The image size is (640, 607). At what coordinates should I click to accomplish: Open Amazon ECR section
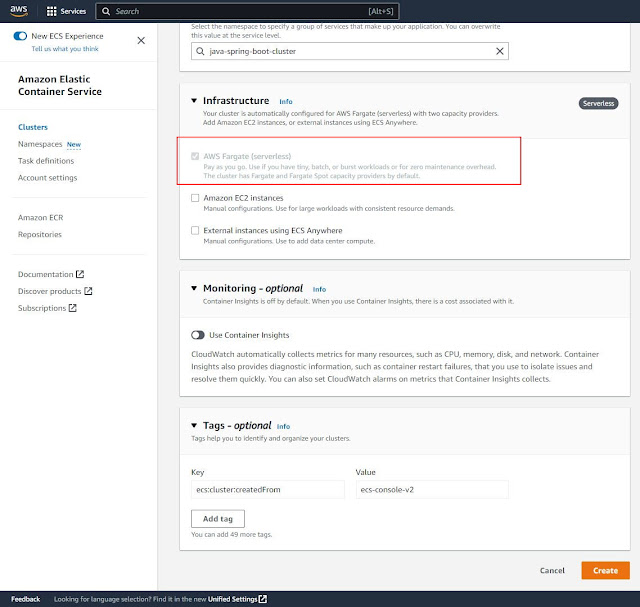[x=40, y=218]
